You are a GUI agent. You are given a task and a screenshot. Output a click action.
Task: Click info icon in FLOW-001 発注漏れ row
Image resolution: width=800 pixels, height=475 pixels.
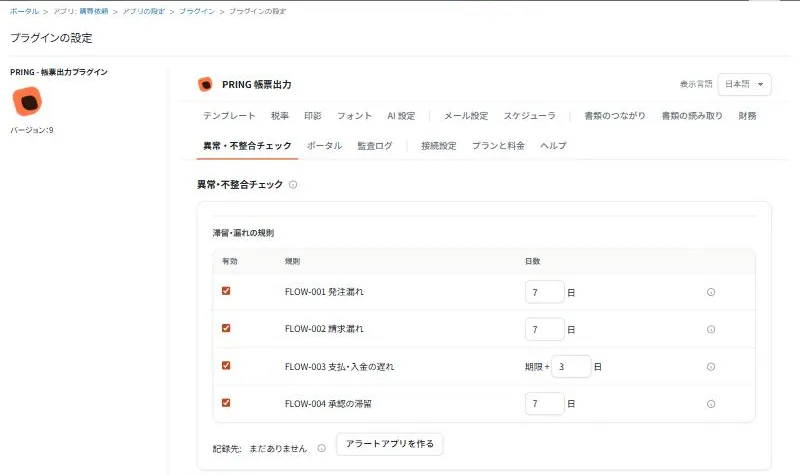711,292
